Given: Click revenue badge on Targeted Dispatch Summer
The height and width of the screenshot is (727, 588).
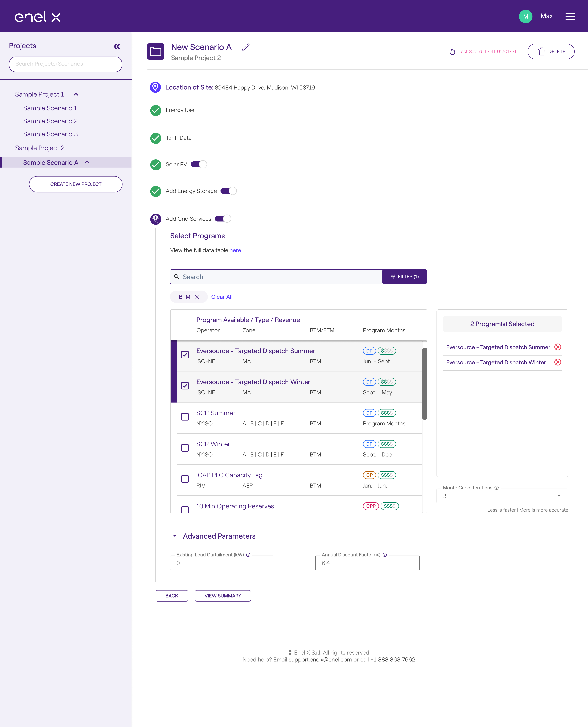Looking at the screenshot, I should [x=387, y=351].
